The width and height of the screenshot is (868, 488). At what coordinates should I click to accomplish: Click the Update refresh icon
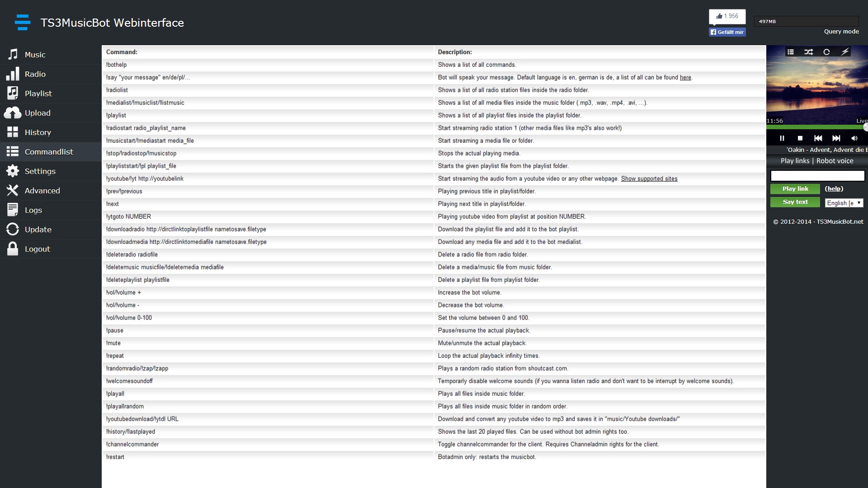[13, 229]
